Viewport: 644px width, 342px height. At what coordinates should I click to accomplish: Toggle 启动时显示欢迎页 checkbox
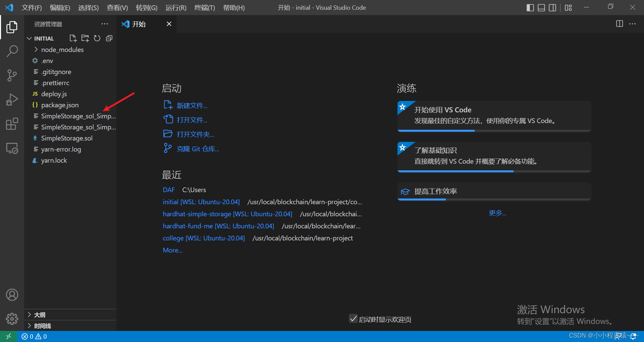pos(353,319)
